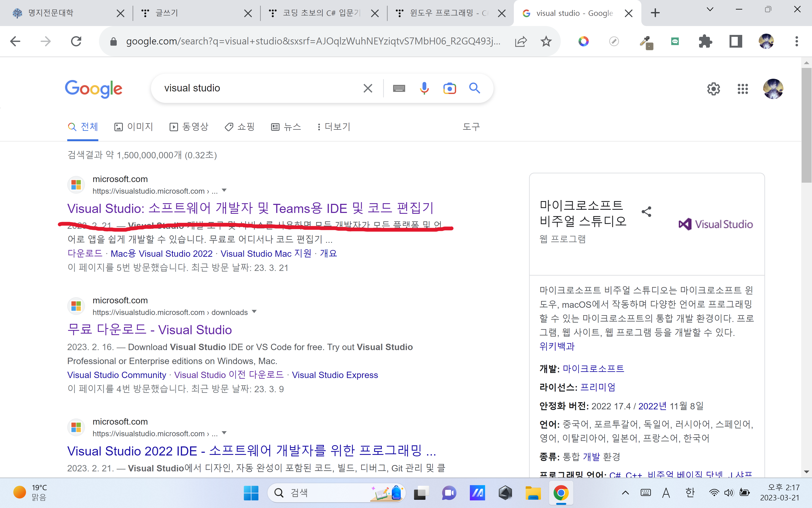Open Google account avatar on page
The image size is (812, 508).
pyautogui.click(x=773, y=89)
